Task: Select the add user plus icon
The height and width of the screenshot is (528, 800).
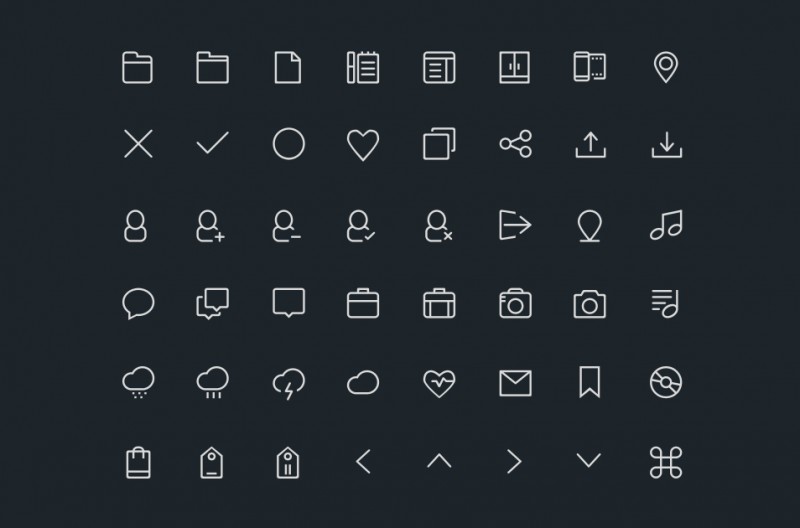Action: [x=211, y=226]
